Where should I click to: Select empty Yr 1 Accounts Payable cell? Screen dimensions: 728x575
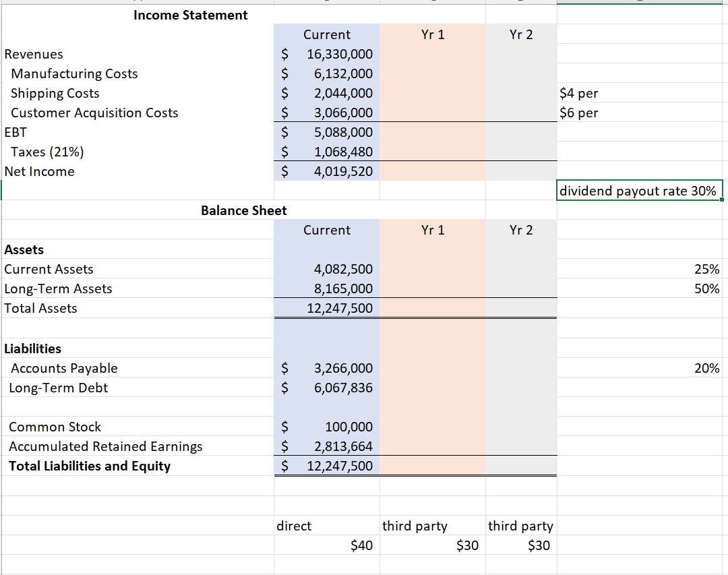433,368
